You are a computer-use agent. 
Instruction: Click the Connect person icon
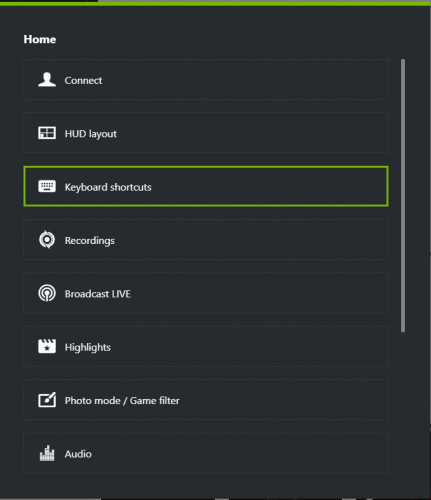(x=47, y=80)
